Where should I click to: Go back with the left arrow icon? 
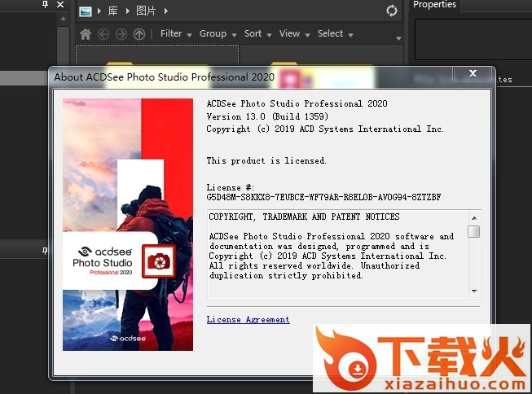[x=103, y=34]
